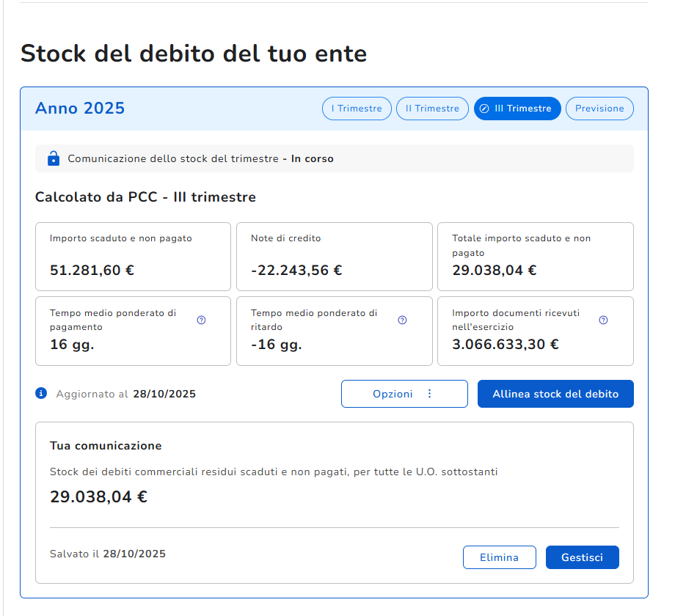Open the Previsione tab
This screenshot has height=616, width=675.
pos(599,109)
